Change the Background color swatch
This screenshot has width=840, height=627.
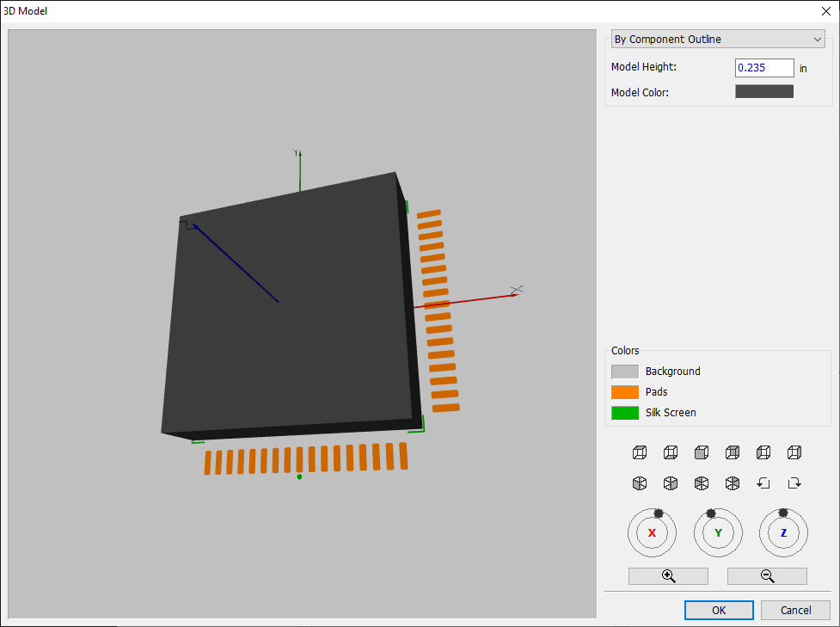pos(625,372)
